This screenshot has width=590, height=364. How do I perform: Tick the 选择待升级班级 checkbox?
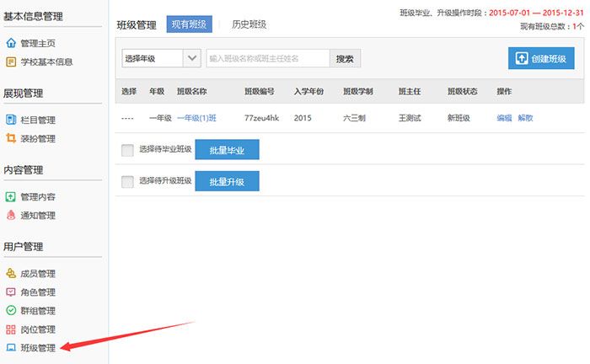pyautogui.click(x=127, y=181)
